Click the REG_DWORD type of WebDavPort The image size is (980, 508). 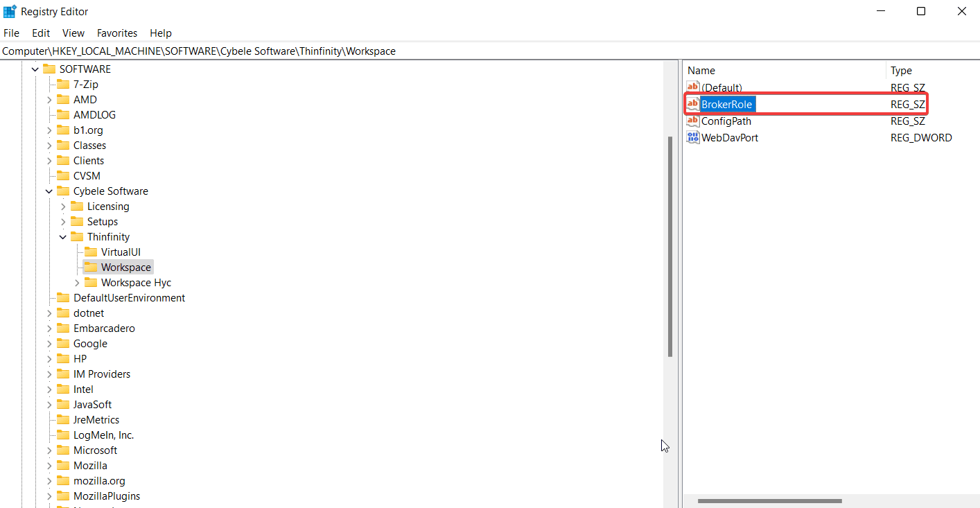(x=921, y=137)
